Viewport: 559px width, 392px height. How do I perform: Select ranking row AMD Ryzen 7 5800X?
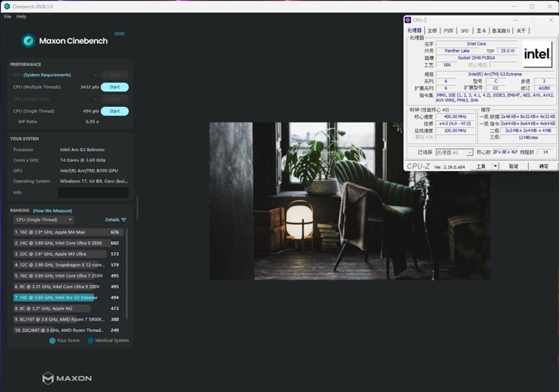[x=68, y=319]
